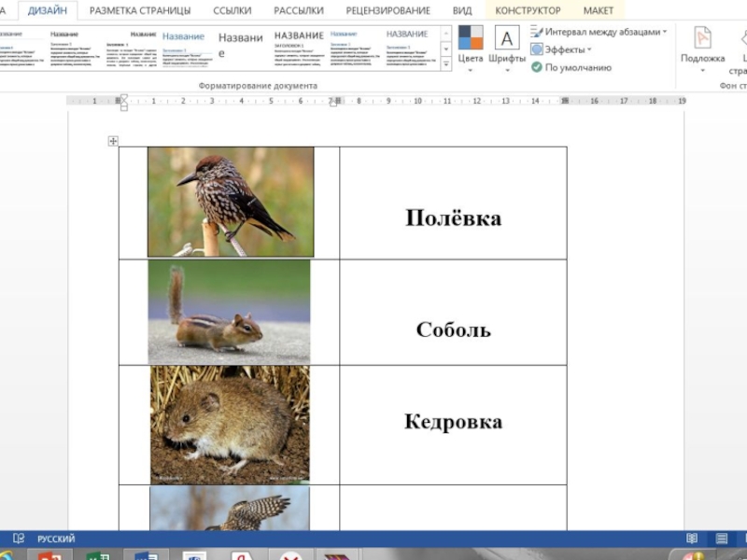Click the table move handle icon
Image resolution: width=747 pixels, height=560 pixels.
(113, 141)
